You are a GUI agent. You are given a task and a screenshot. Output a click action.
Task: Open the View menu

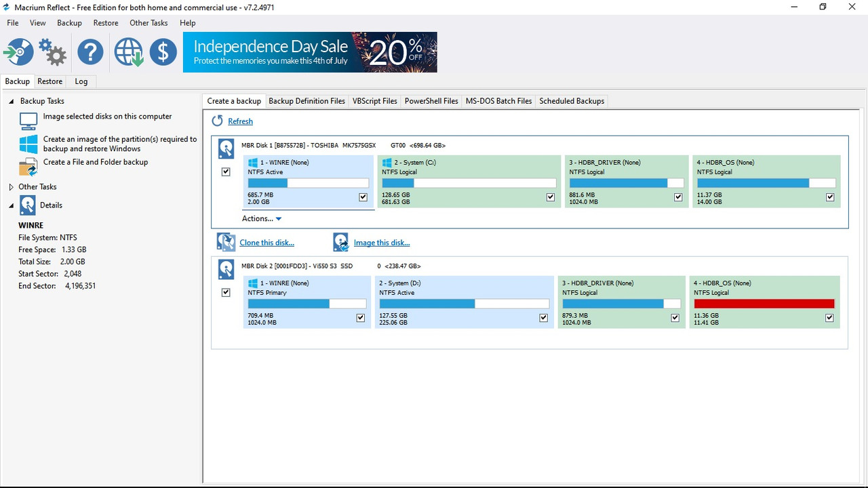[x=38, y=23]
